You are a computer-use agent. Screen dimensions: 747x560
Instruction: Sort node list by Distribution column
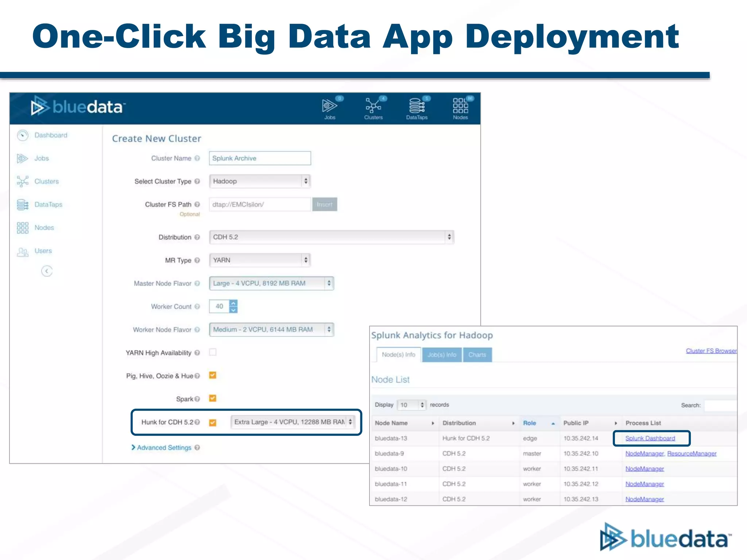tap(479, 423)
